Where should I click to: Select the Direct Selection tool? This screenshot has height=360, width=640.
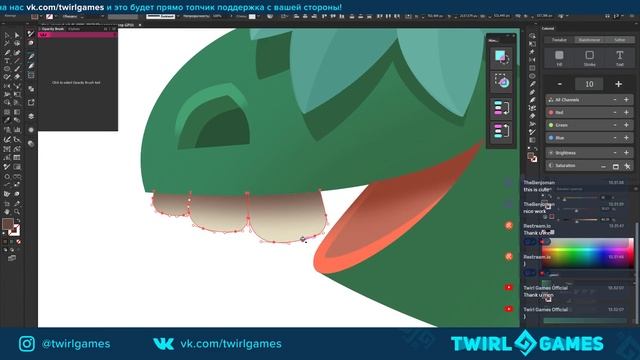(17, 36)
